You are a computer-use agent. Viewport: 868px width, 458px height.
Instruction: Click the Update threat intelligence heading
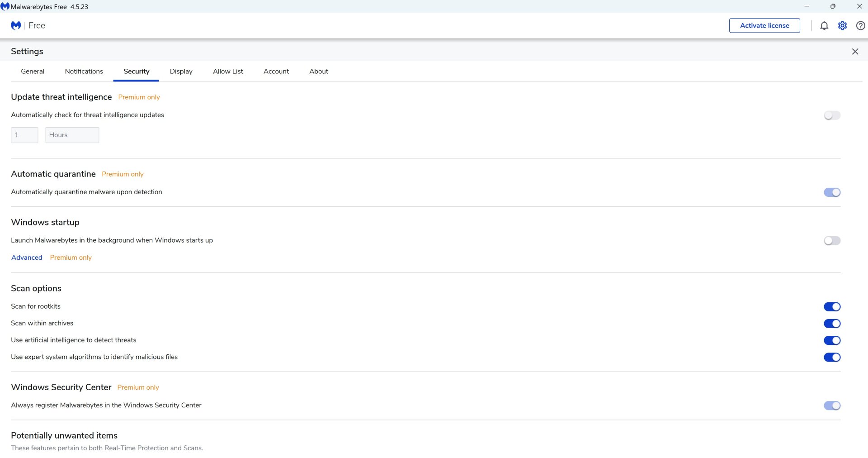(x=61, y=97)
